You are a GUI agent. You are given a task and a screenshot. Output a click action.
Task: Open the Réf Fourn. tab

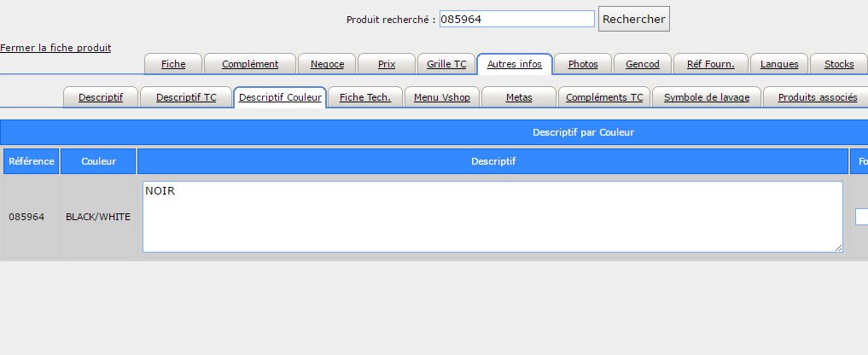(710, 64)
